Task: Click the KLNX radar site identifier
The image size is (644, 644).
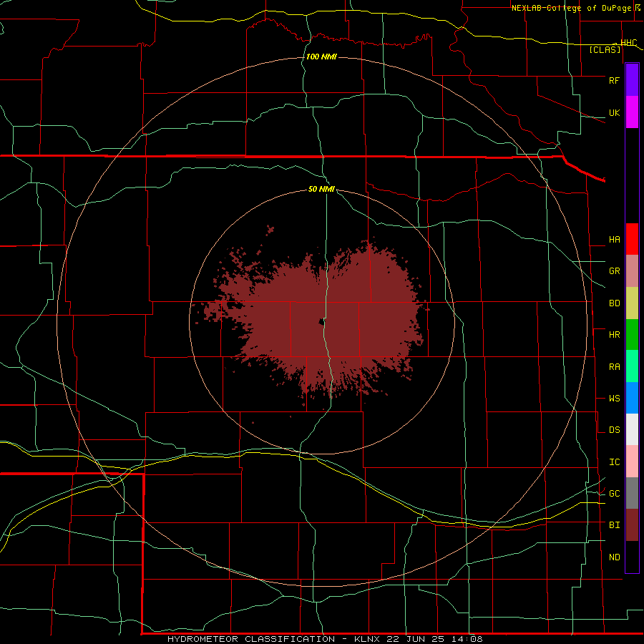Action: [367, 639]
